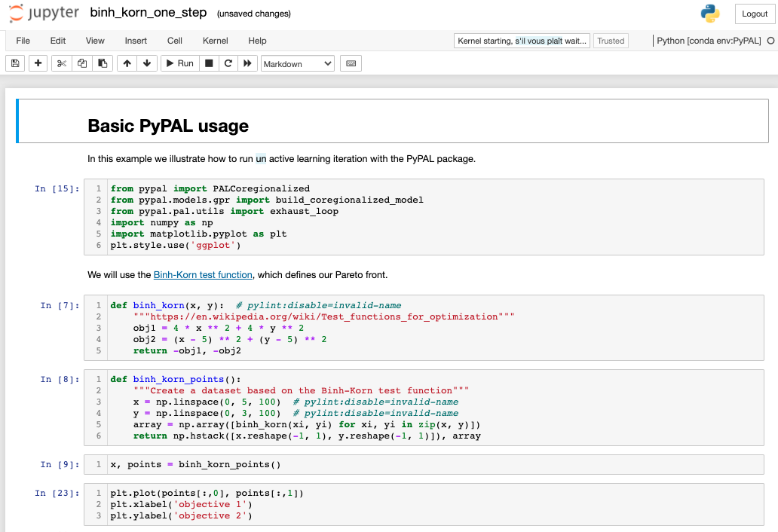Image resolution: width=778 pixels, height=532 pixels.
Task: Click the In [15] imports code cell
Action: (x=424, y=217)
